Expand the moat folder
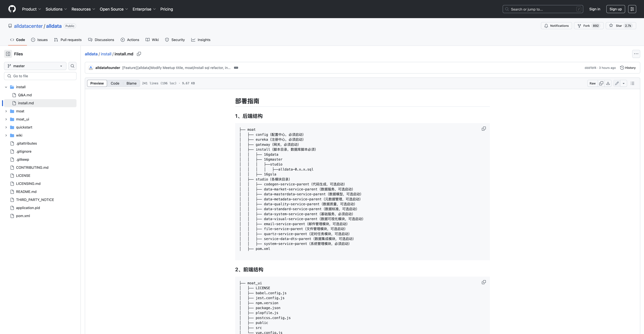The width and height of the screenshot is (644, 334). coord(6,111)
